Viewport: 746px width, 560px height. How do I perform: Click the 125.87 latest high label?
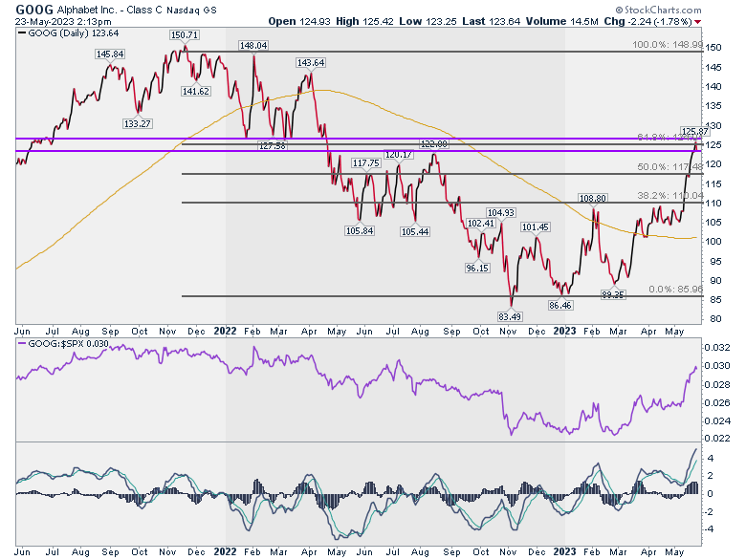coord(695,131)
